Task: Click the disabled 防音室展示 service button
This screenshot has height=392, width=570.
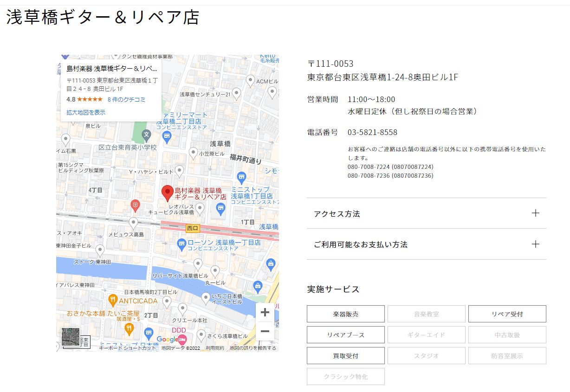Action: (507, 356)
